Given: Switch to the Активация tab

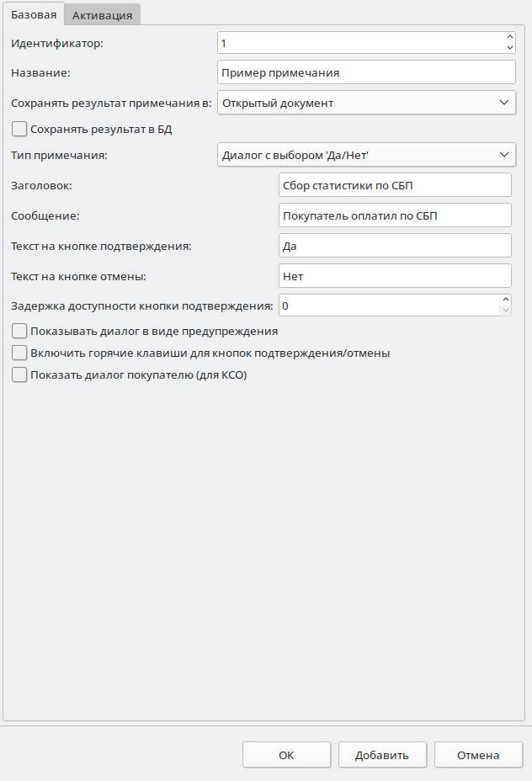Looking at the screenshot, I should pos(103,15).
